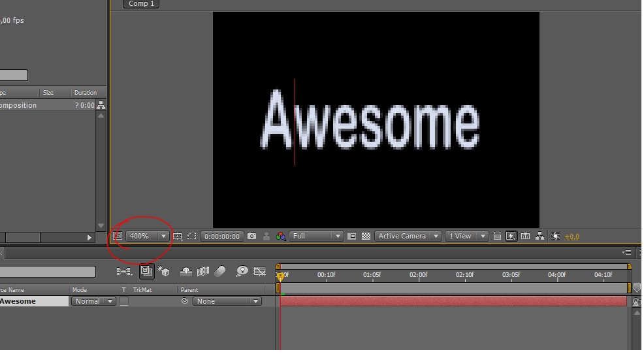Switch to the Comp 1 tab
The height and width of the screenshot is (354, 644).
coord(141,4)
